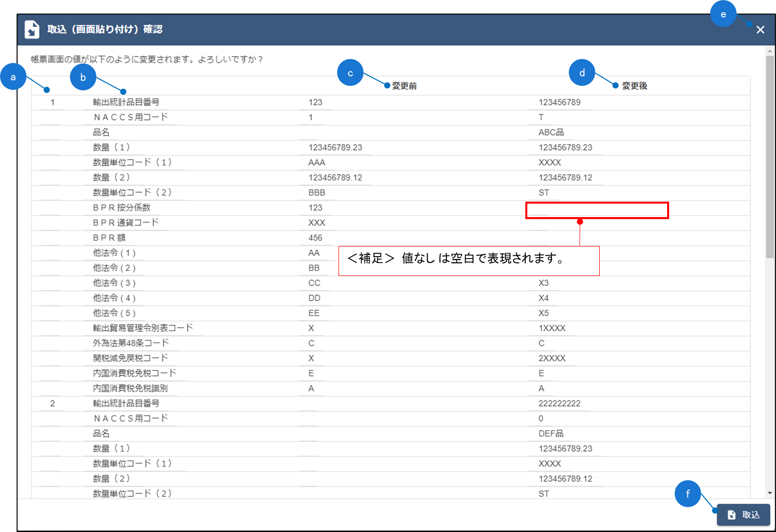Click the 変更前 column header
This screenshot has height=532, width=776.
404,86
